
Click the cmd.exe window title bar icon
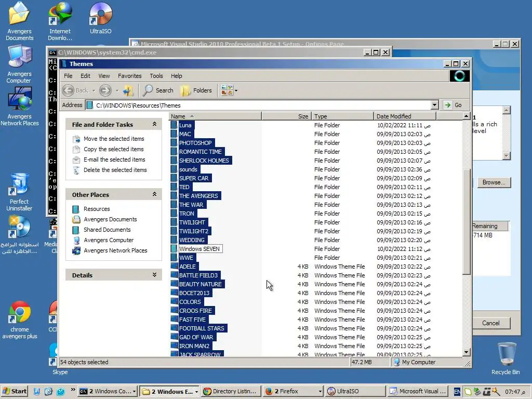tap(52, 52)
